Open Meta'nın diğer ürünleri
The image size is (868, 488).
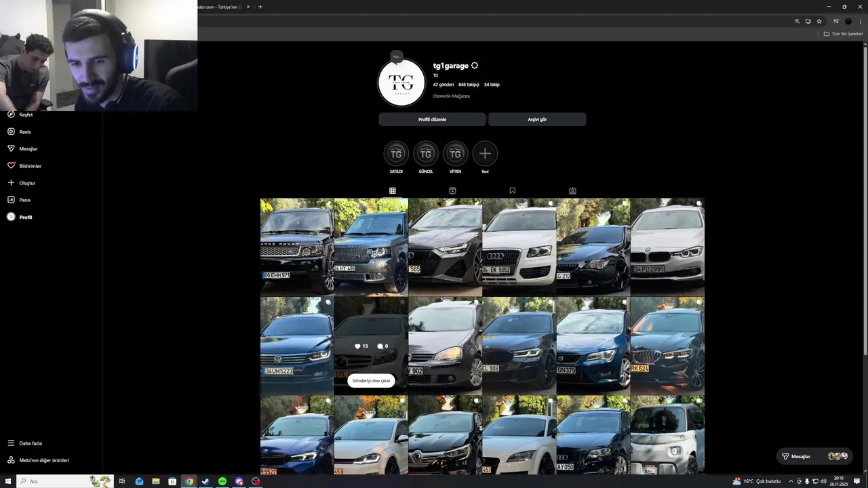click(38, 460)
